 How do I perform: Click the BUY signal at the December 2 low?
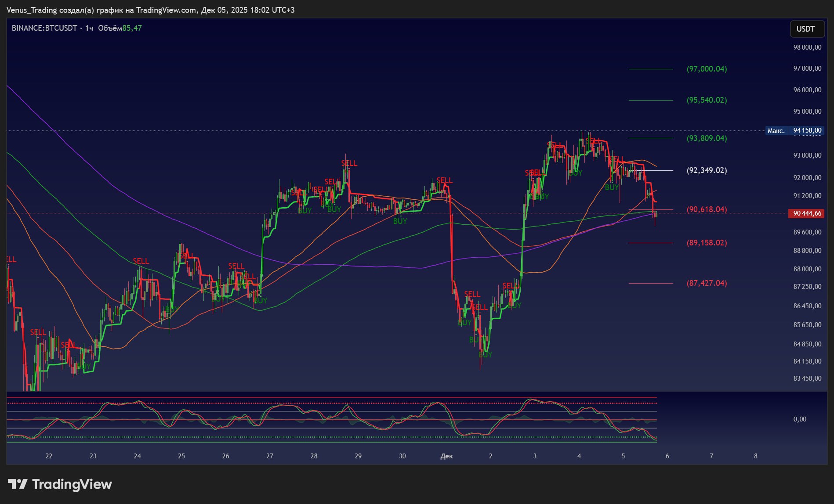coord(485,355)
